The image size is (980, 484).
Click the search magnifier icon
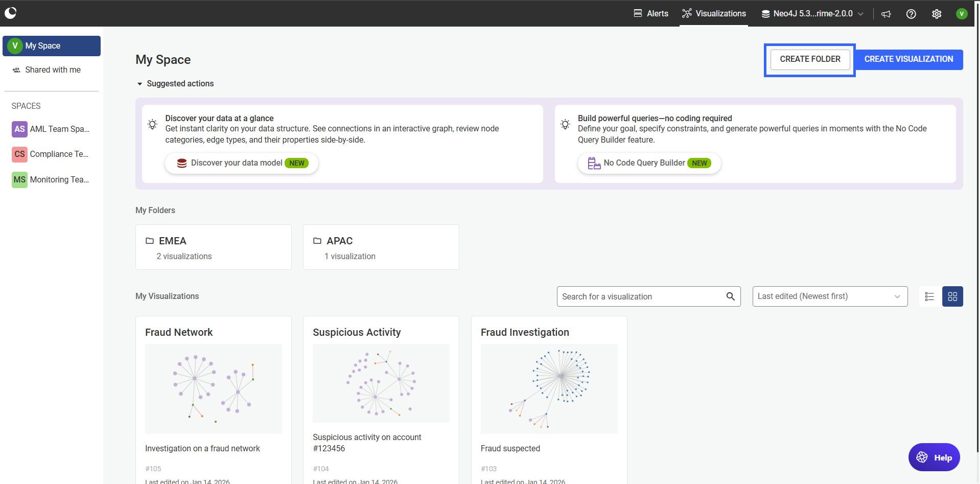730,296
